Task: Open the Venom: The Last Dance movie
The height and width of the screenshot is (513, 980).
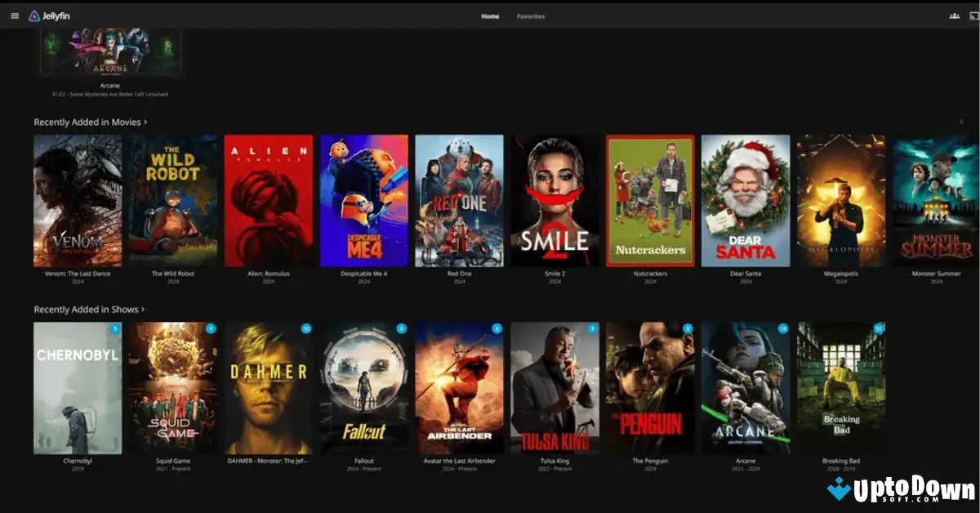Action: tap(78, 200)
